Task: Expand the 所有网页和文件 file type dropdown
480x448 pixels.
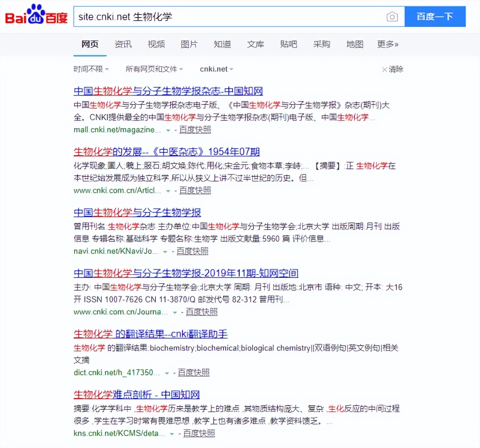Action: [154, 69]
